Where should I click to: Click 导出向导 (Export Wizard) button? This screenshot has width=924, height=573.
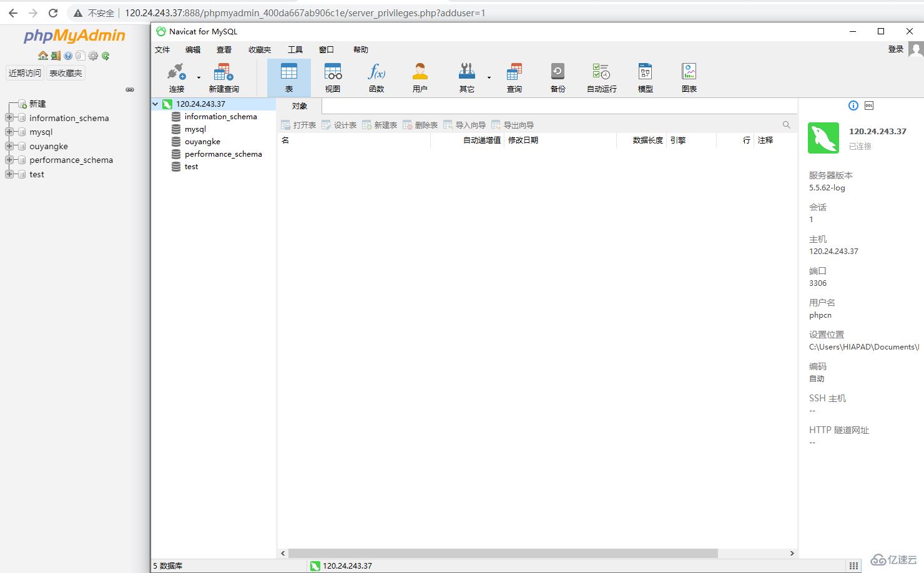tap(513, 125)
